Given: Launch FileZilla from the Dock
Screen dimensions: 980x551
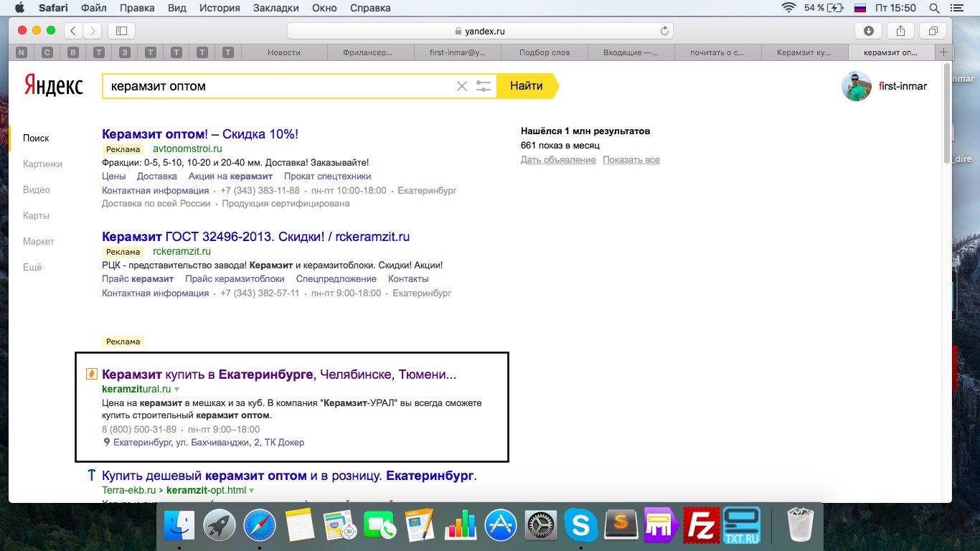Looking at the screenshot, I should (x=701, y=526).
